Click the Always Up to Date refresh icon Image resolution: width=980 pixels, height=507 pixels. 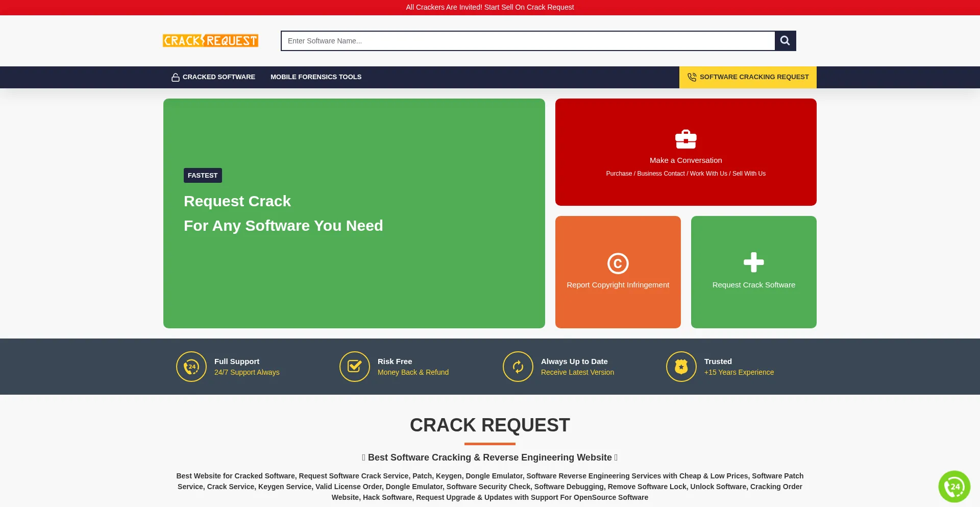click(518, 367)
